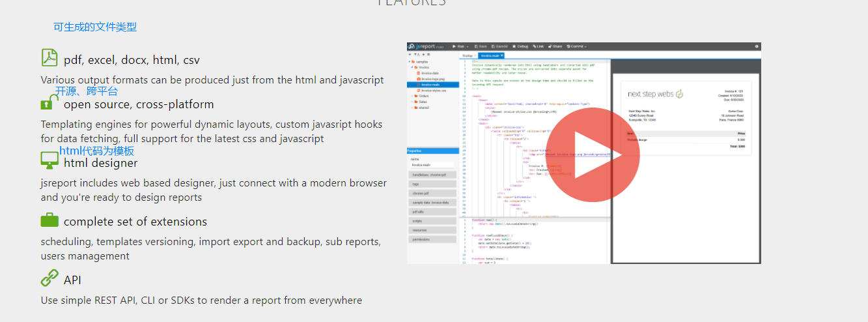This screenshot has width=868, height=322.
Task: Expand the Orders folder in preview tree
Action: click(x=412, y=96)
